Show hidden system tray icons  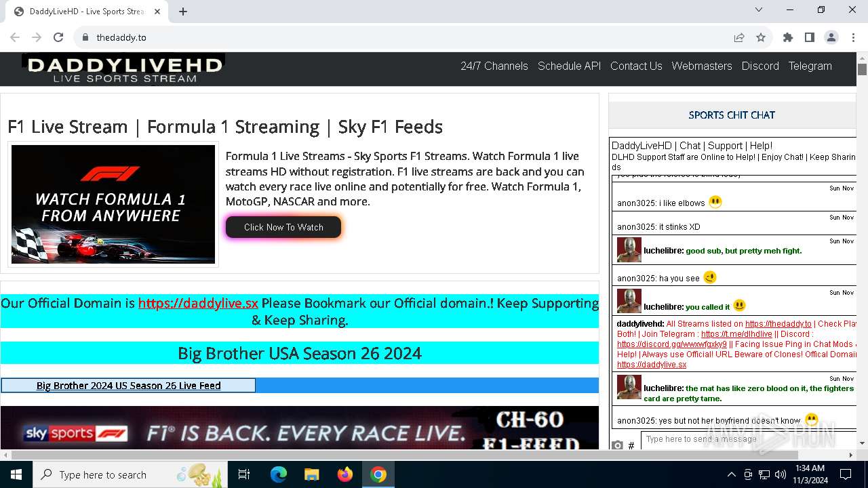click(731, 474)
